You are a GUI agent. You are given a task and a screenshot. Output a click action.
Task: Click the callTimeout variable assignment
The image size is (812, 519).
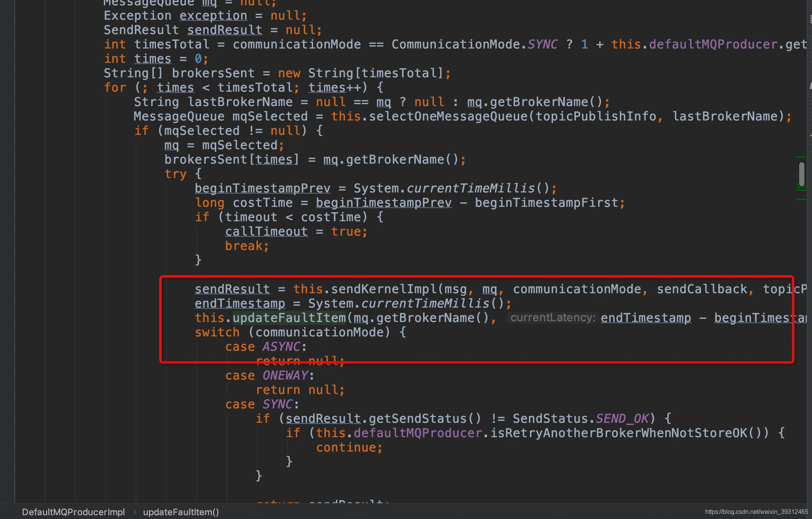point(266,231)
